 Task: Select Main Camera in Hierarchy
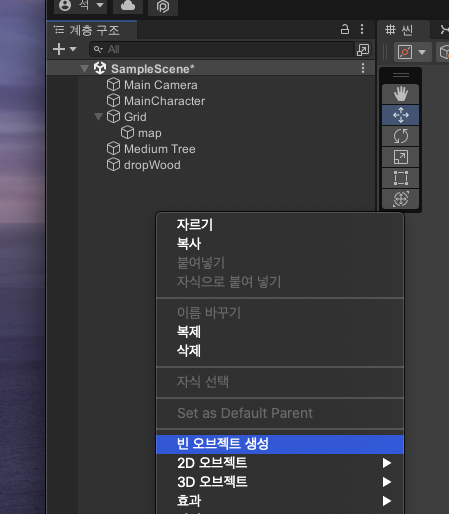(161, 85)
